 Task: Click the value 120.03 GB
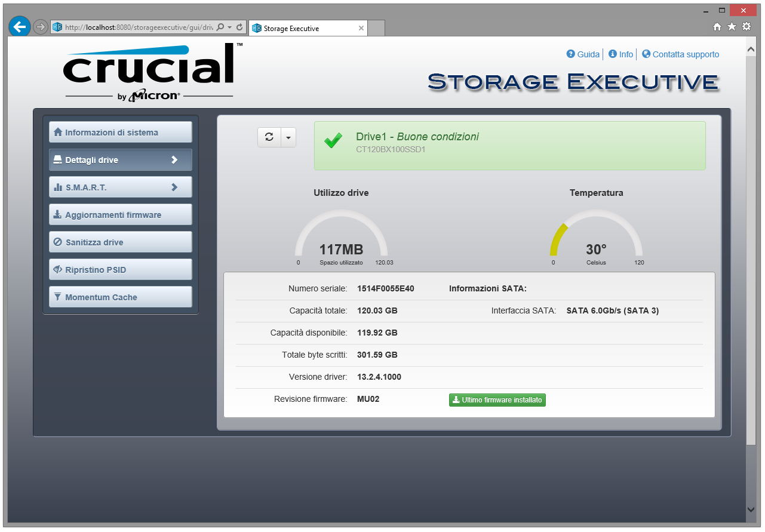pyautogui.click(x=377, y=310)
